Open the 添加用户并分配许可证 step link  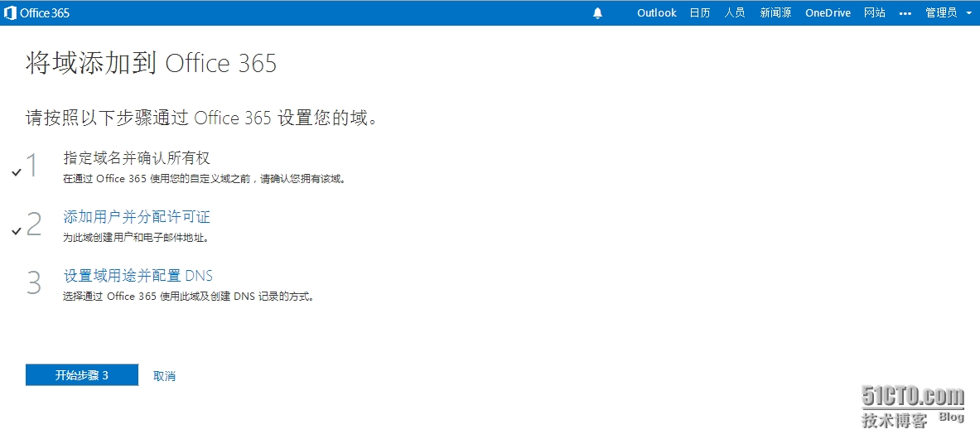coord(137,217)
